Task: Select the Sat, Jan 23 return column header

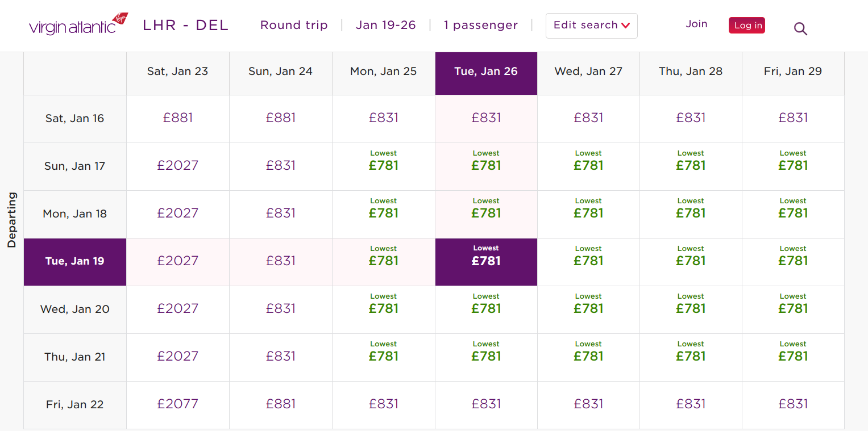Action: (x=177, y=72)
